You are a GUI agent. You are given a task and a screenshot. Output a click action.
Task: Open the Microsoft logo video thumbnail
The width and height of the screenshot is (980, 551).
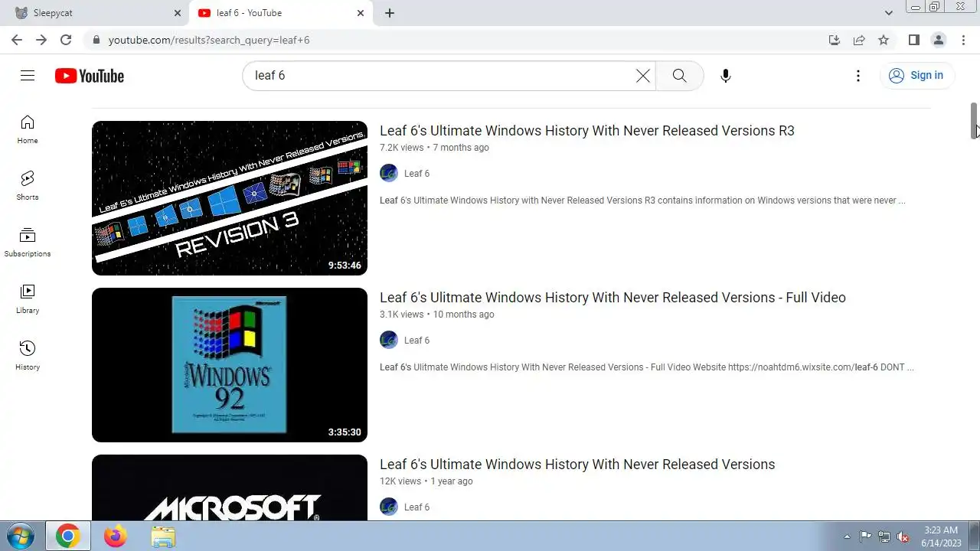click(230, 487)
